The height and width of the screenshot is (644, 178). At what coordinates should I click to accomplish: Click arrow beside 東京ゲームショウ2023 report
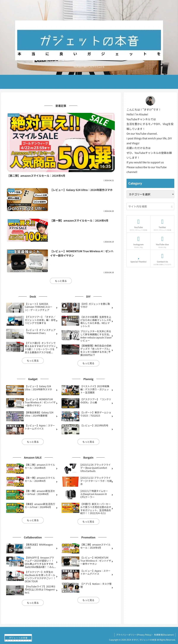[x=112, y=416]
